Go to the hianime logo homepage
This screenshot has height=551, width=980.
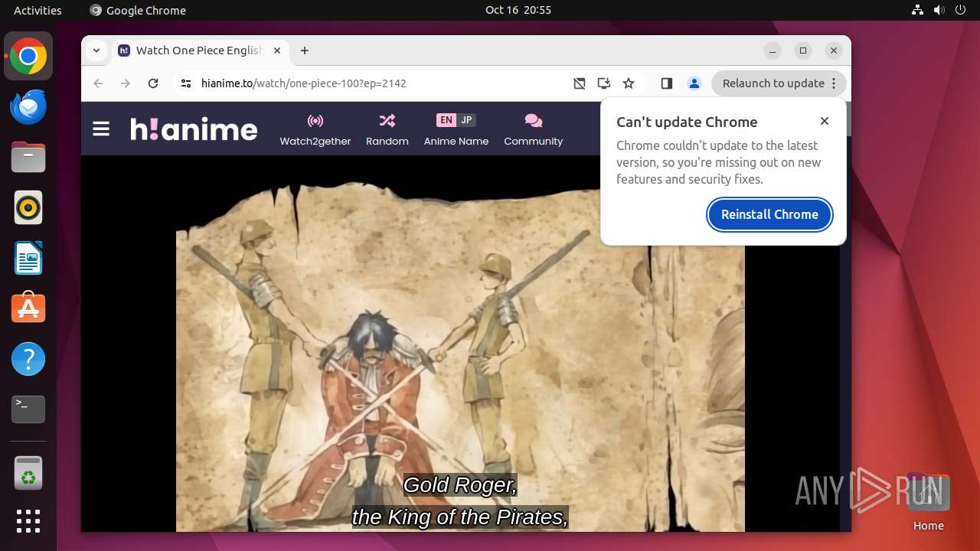coord(194,129)
